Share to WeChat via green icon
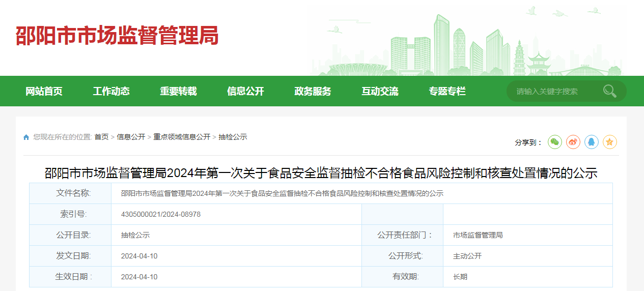644x291 pixels. point(555,142)
